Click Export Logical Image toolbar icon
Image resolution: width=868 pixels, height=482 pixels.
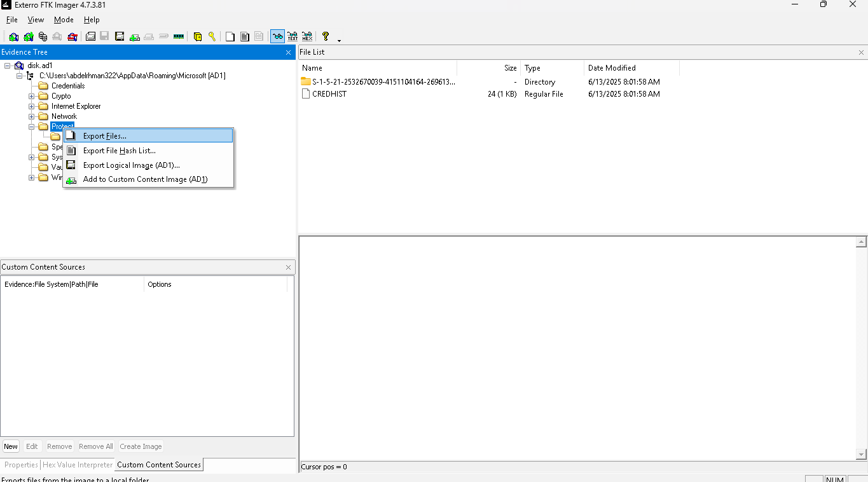(x=120, y=36)
